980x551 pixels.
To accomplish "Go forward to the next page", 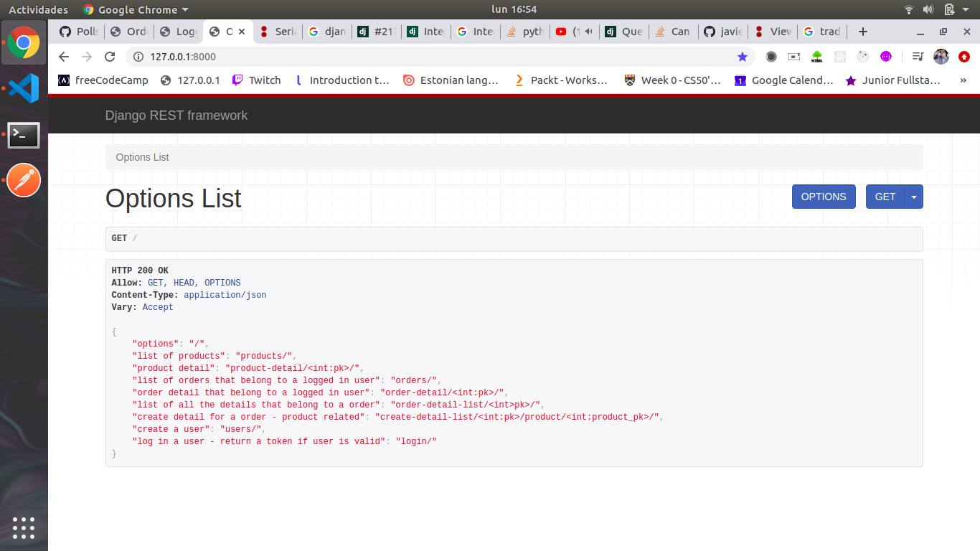I will pyautogui.click(x=87, y=57).
